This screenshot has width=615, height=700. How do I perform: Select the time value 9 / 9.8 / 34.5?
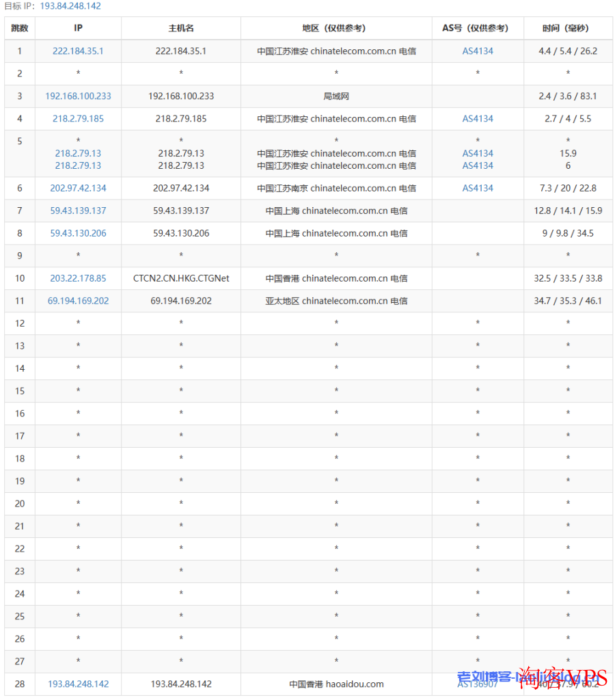(x=568, y=233)
